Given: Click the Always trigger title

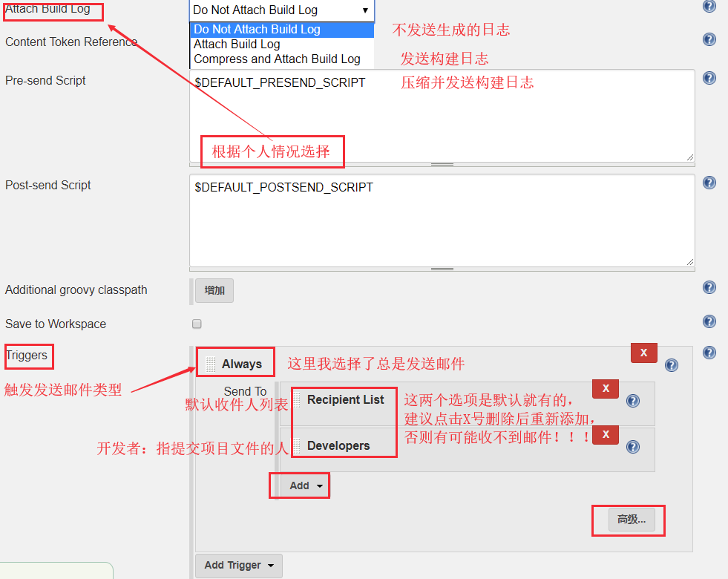Looking at the screenshot, I should click(x=242, y=364).
